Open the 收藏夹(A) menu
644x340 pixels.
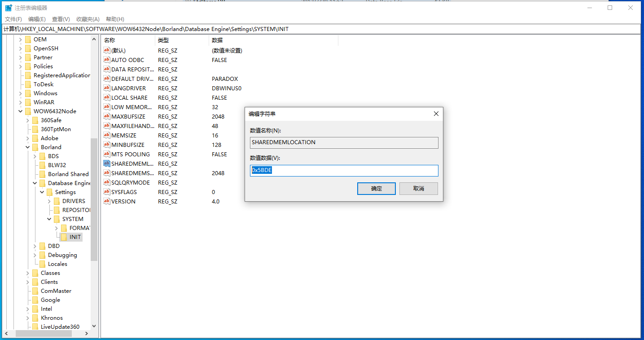88,19
